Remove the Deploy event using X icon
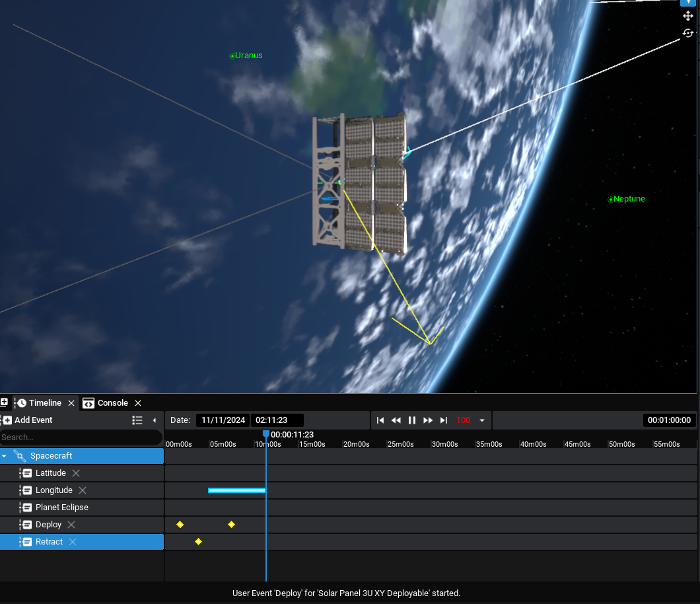The width and height of the screenshot is (700, 604). [x=71, y=525]
